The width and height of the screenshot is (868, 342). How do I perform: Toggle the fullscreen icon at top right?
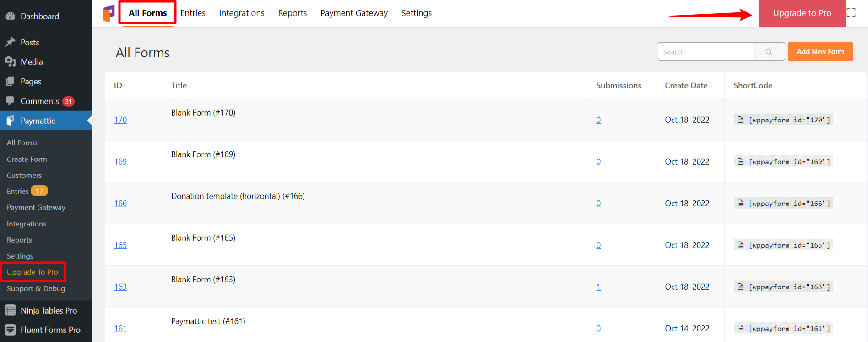(851, 13)
